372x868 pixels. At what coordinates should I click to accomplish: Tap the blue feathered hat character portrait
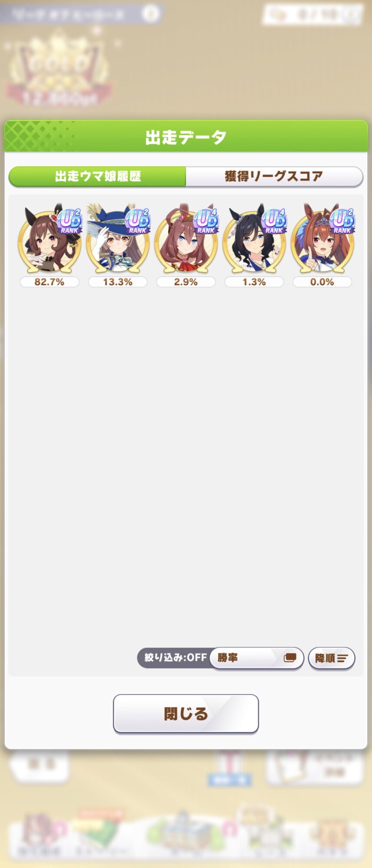click(x=117, y=241)
